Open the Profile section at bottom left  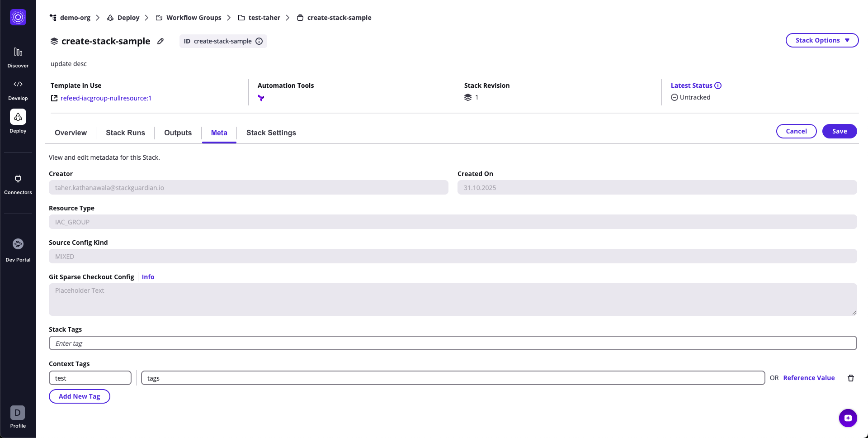tap(17, 417)
